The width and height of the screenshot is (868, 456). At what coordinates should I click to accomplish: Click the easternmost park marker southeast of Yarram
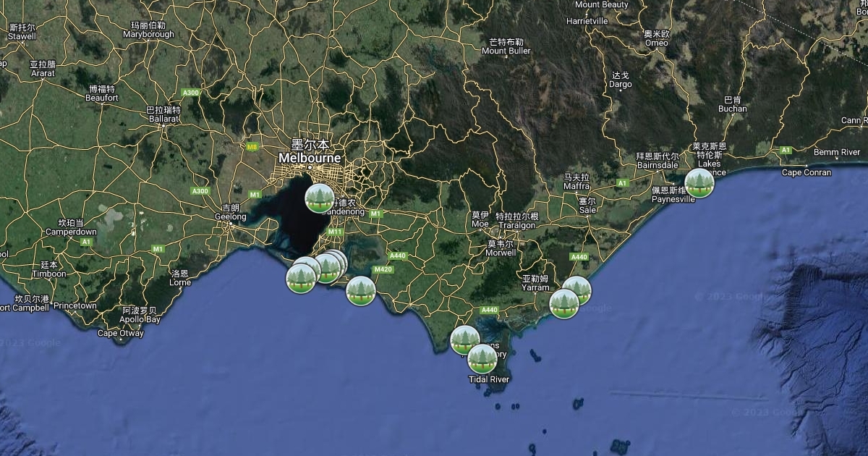577,290
